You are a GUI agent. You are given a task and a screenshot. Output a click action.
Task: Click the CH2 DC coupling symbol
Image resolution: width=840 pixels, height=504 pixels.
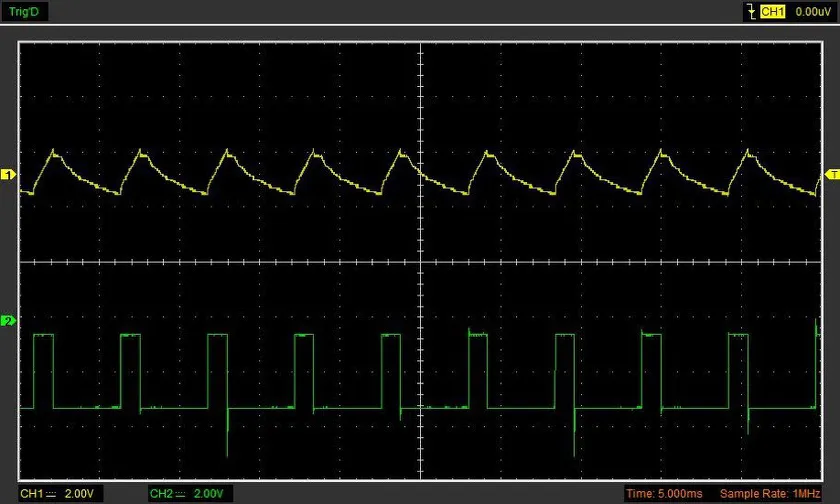pos(180,494)
